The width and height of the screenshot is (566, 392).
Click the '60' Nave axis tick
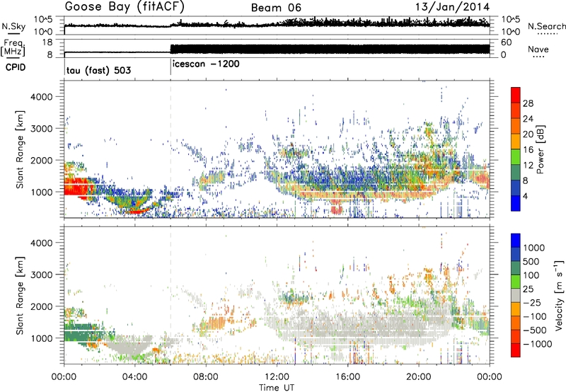[506, 42]
